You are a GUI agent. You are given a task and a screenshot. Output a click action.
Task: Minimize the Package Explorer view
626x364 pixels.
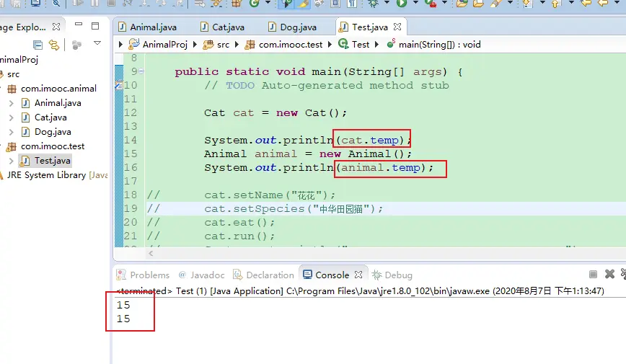click(80, 27)
